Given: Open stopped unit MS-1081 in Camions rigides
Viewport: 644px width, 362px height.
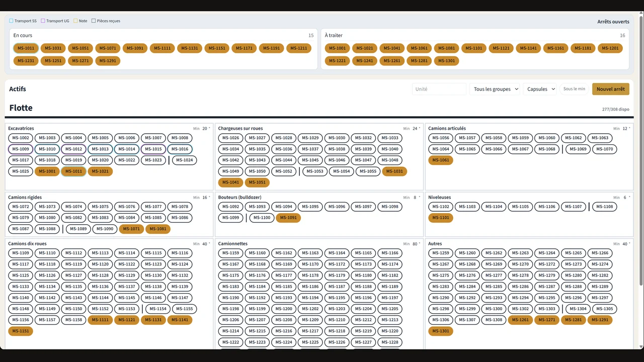Looking at the screenshot, I should tap(158, 229).
